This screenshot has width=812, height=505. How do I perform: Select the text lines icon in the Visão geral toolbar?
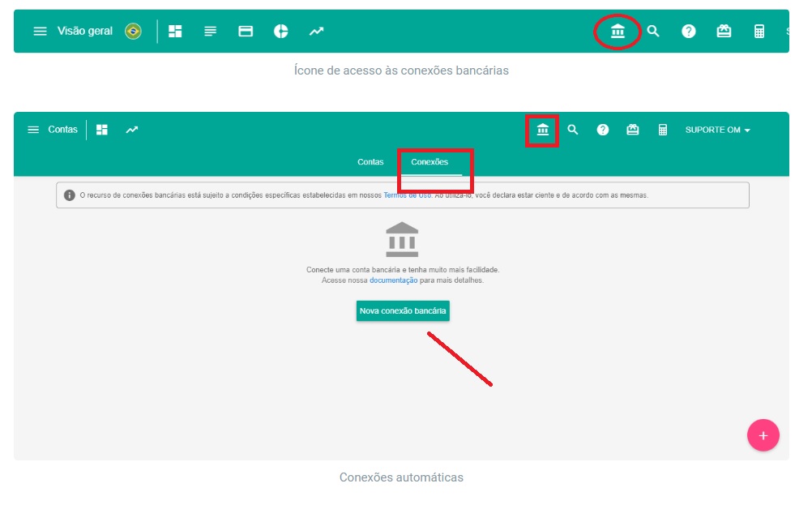pyautogui.click(x=210, y=32)
